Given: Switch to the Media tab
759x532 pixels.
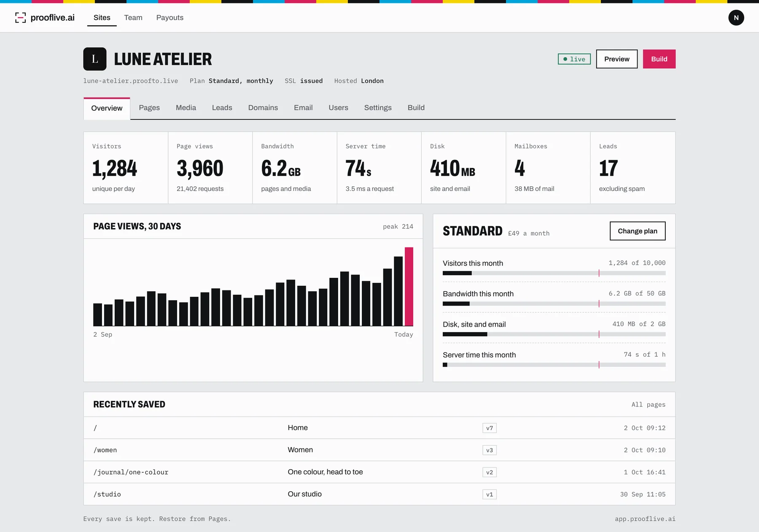Looking at the screenshot, I should (x=186, y=108).
